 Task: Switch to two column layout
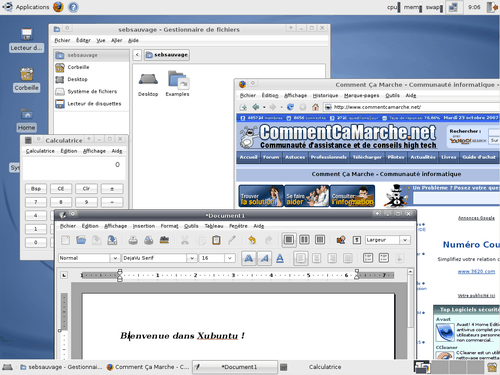click(x=304, y=240)
